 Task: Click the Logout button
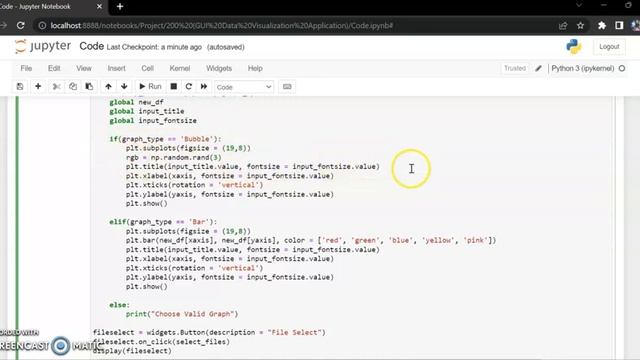point(609,47)
